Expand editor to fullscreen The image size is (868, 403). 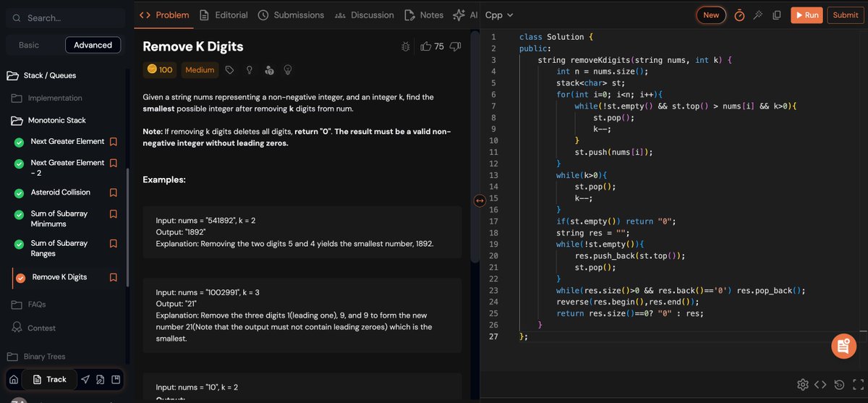[x=857, y=384]
